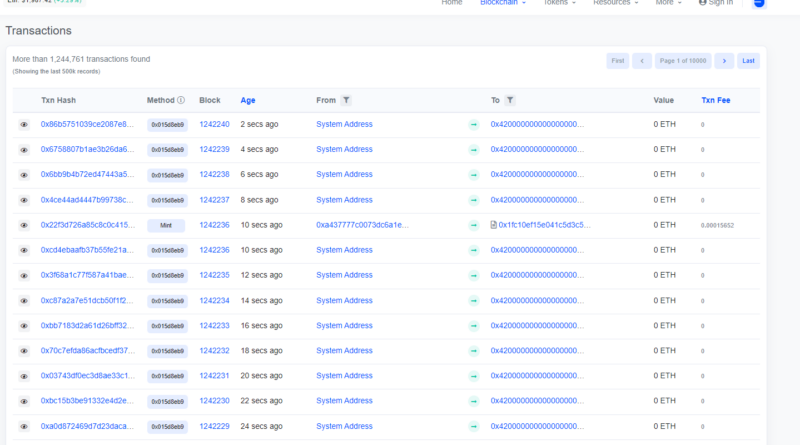Screen dimensions: 800x445
Task: Click the Age column header to switch format
Action: (x=248, y=100)
